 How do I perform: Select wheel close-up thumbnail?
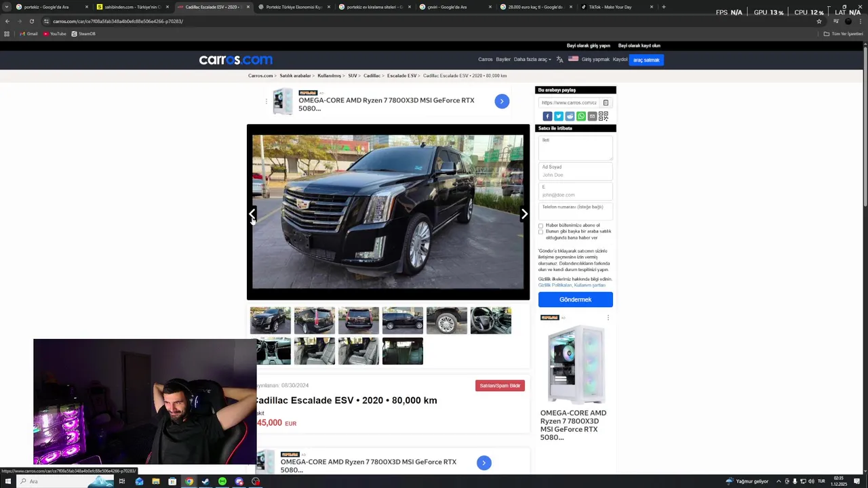click(447, 321)
